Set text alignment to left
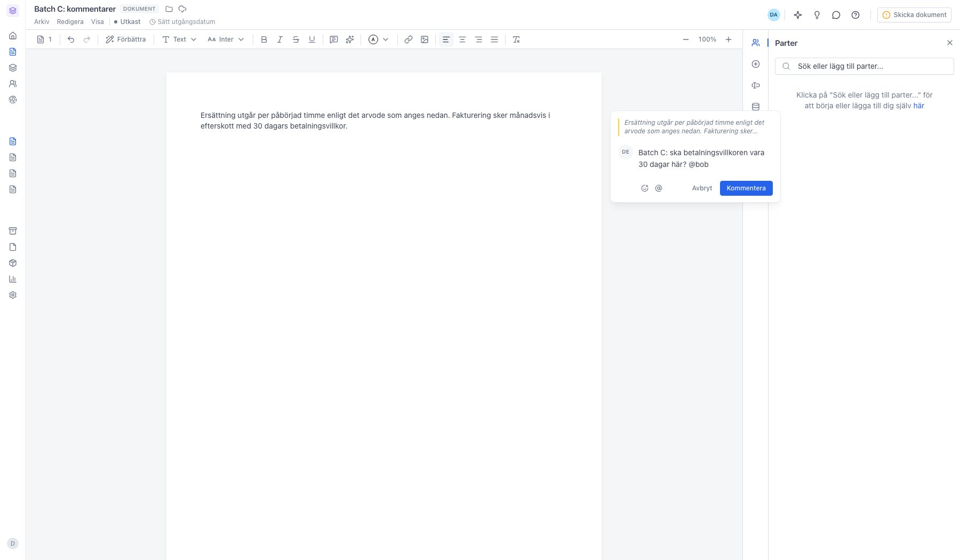Screen dimensions: 960x560 (x=446, y=39)
